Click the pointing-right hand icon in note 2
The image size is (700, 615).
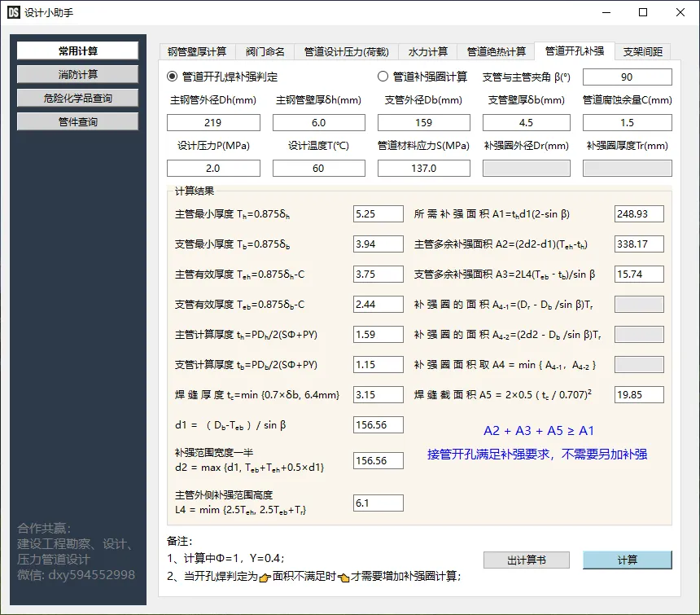pos(265,578)
